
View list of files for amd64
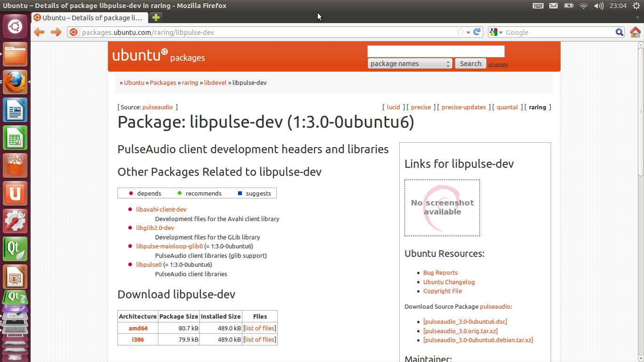click(260, 328)
